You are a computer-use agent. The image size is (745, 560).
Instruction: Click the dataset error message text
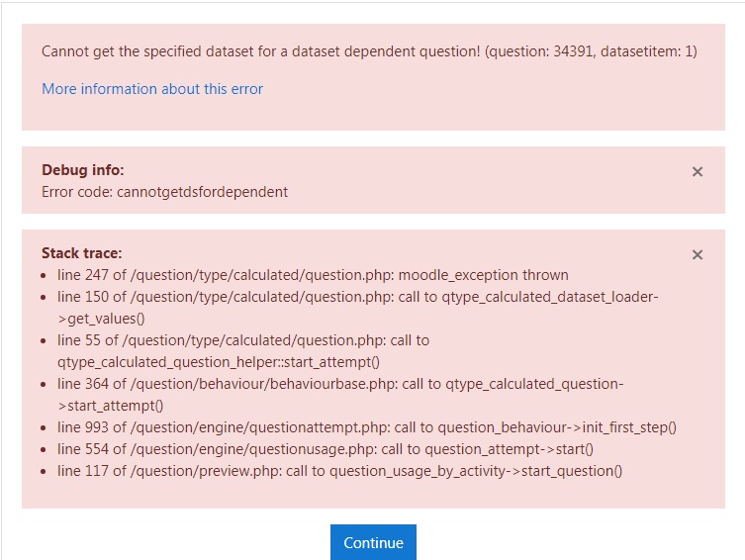click(369, 51)
